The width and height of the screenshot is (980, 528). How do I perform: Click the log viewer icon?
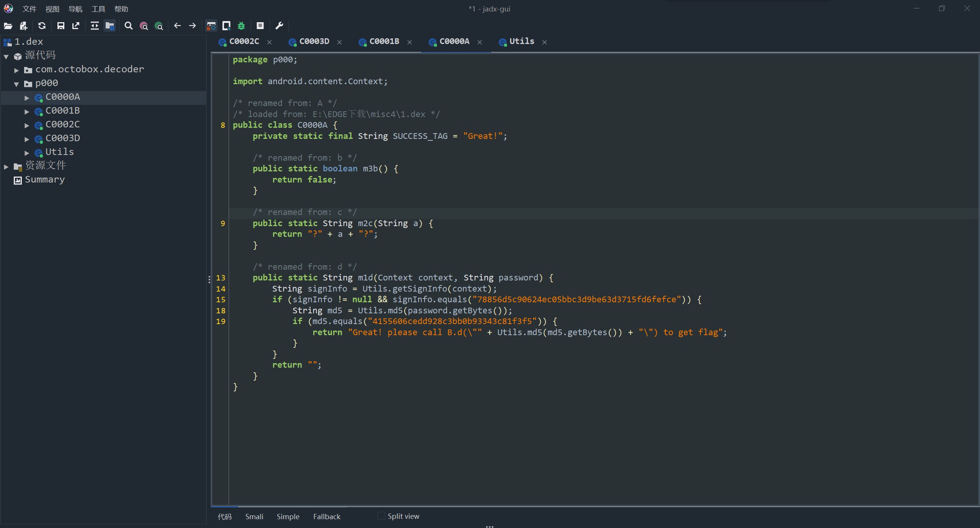tap(260, 26)
